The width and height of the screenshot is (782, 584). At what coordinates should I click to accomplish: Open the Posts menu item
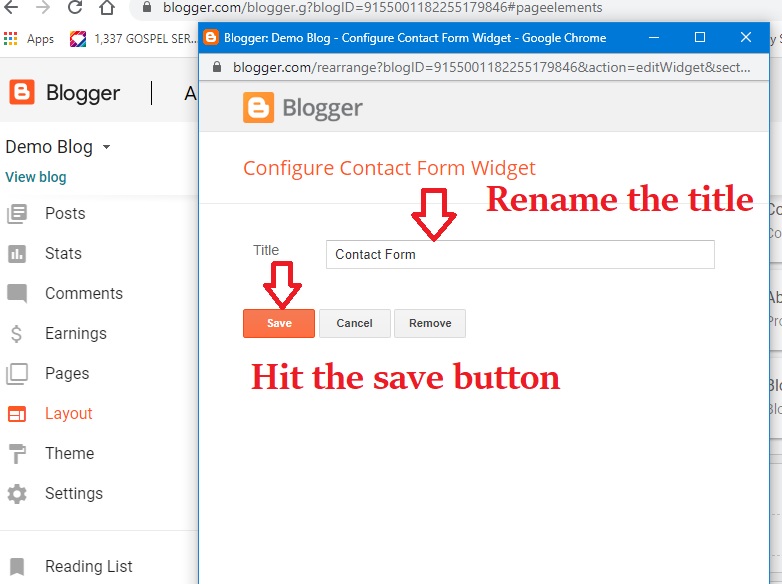coord(65,213)
